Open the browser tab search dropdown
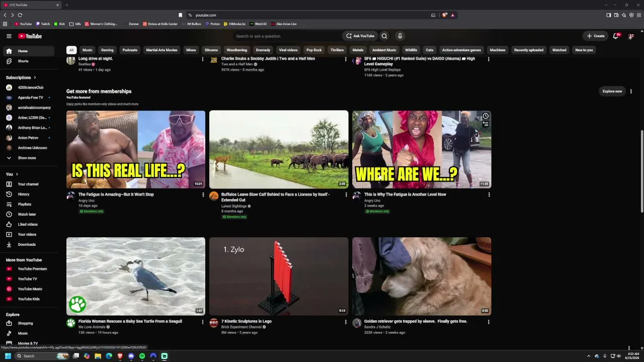 coord(606,5)
